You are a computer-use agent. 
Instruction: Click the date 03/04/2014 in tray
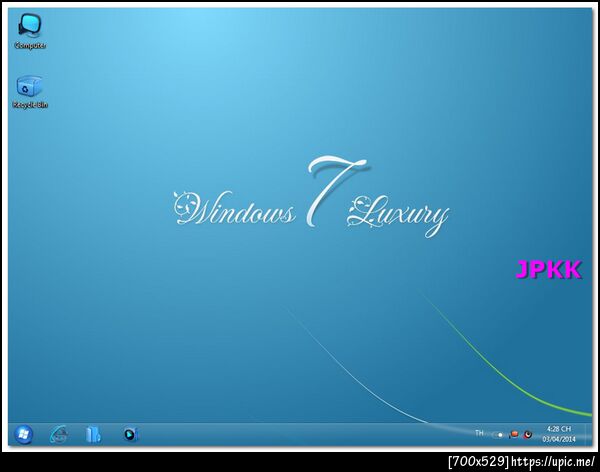click(559, 439)
